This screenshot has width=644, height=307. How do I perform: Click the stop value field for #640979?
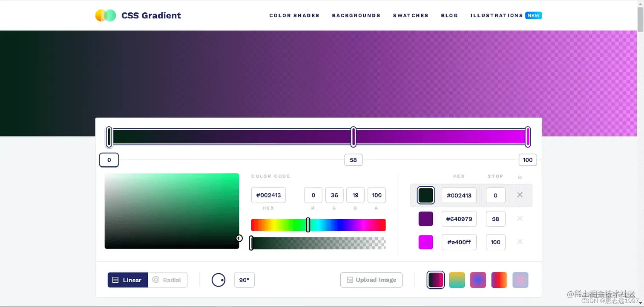coord(495,219)
